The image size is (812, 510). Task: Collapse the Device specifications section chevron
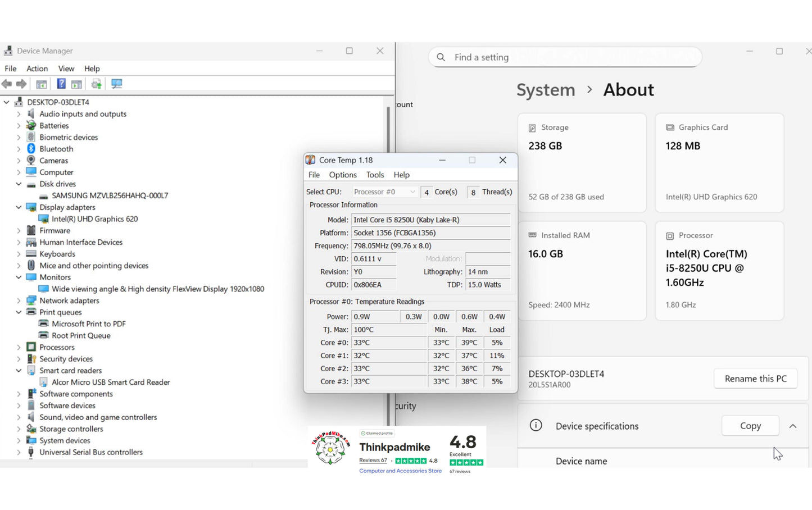click(793, 426)
